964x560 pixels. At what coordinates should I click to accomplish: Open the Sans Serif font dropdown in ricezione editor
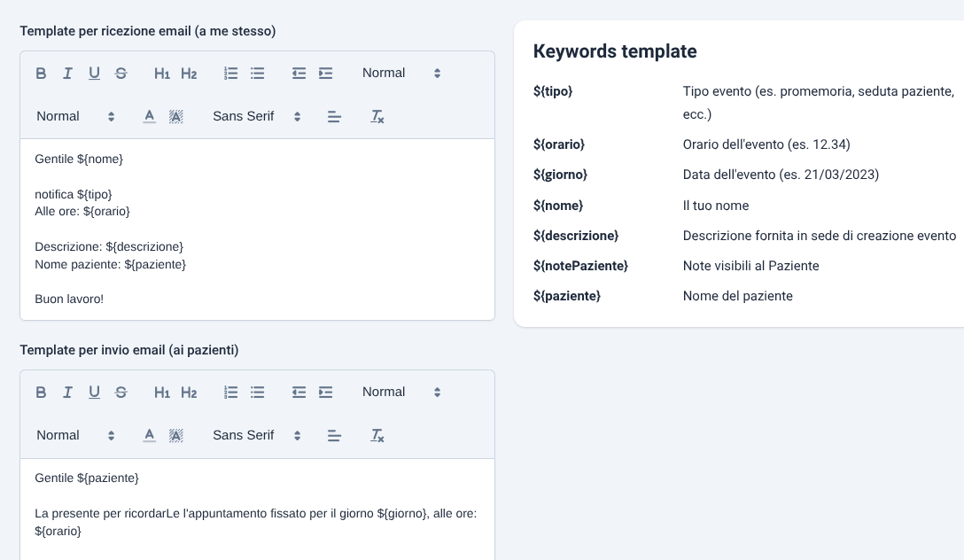pyautogui.click(x=256, y=116)
